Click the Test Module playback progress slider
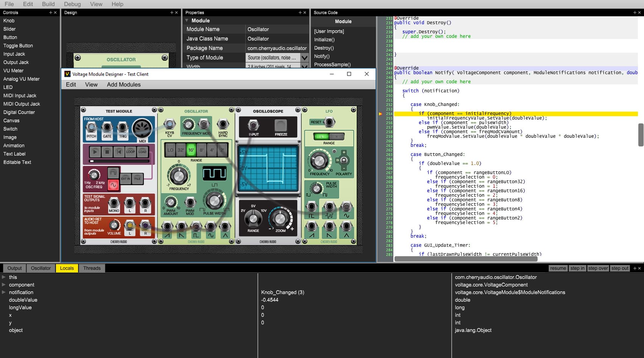 [119, 161]
